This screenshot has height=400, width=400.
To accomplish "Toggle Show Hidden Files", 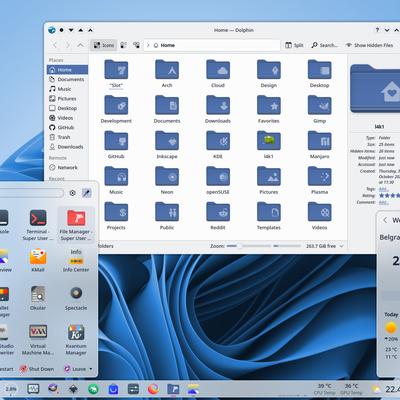I will [369, 45].
